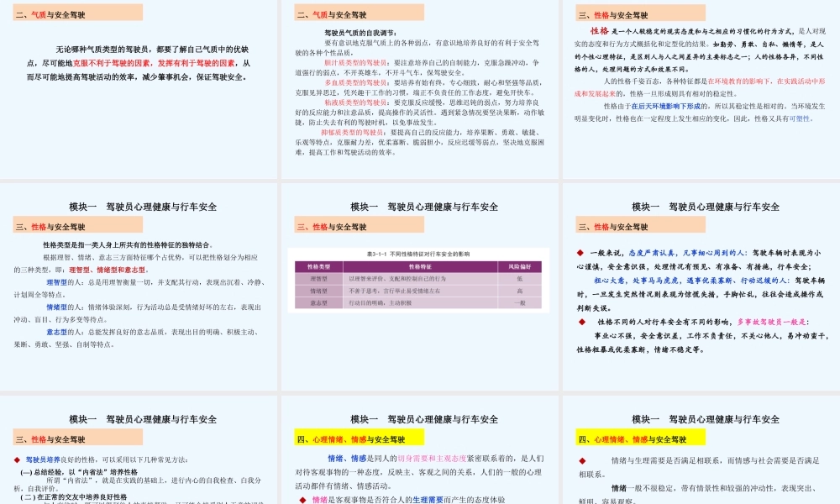The height and width of the screenshot is (504, 840).
Task: Click yellow header '四、心理情绪、情感与安全驾驶' above '情绪、情感是同人的'
Action: tap(359, 438)
